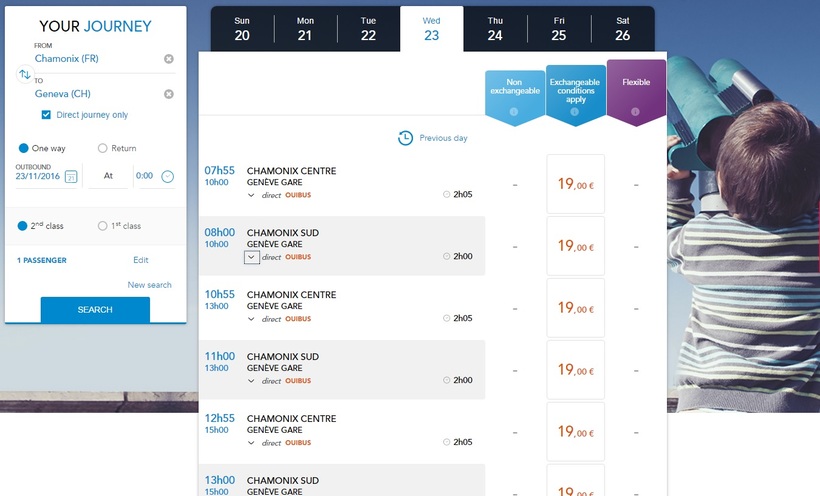The height and width of the screenshot is (496, 820).
Task: Clear the Chamonix (FR) departure field
Action: [168, 59]
